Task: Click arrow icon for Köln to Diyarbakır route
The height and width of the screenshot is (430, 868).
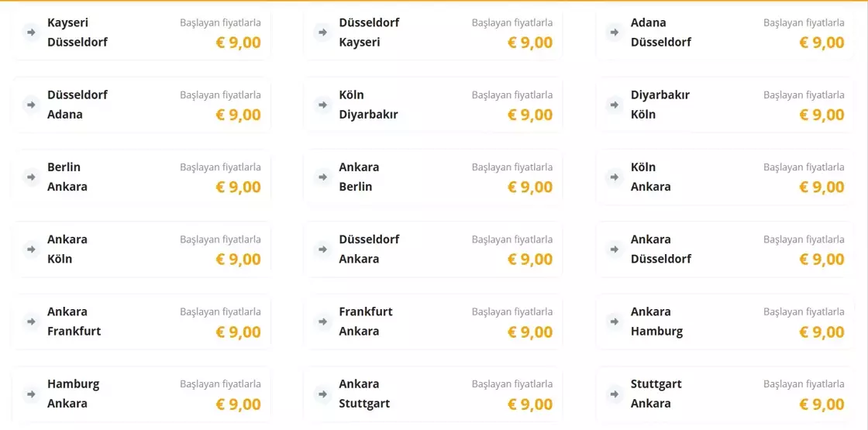Action: point(323,105)
